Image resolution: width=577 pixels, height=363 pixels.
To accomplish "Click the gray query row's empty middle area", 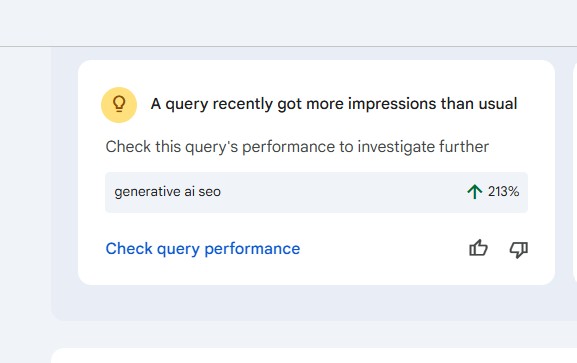I will coord(342,192).
